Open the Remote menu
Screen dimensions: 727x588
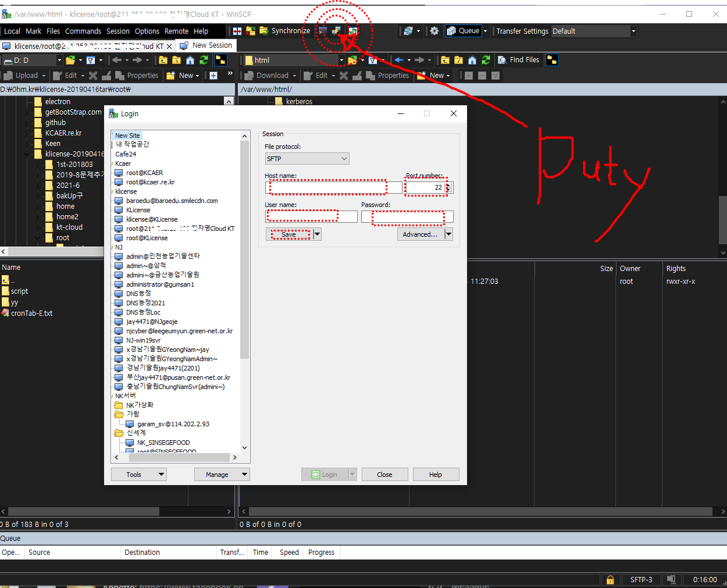tap(177, 31)
